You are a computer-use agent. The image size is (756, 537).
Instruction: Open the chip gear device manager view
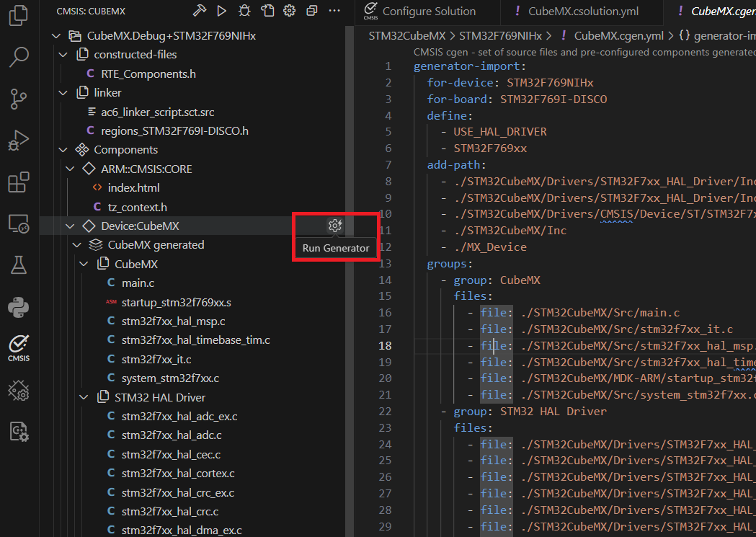(x=18, y=391)
